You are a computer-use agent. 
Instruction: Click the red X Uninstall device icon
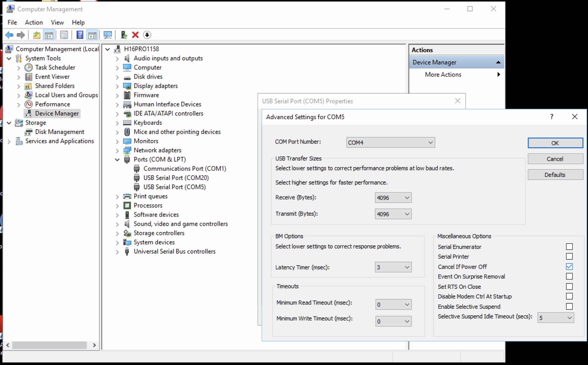[x=135, y=35]
